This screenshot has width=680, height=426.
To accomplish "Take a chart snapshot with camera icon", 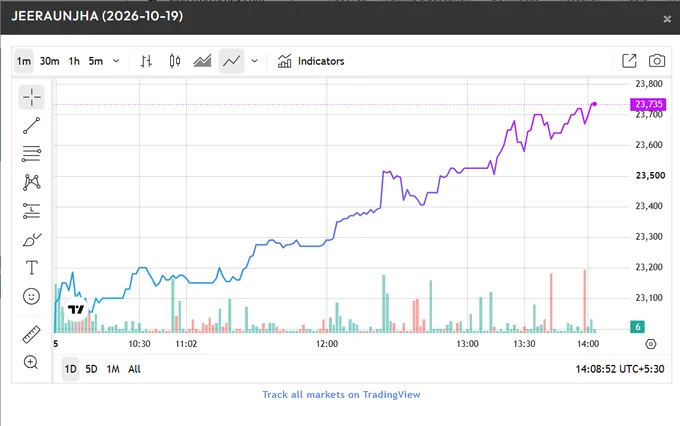I will 657,61.
